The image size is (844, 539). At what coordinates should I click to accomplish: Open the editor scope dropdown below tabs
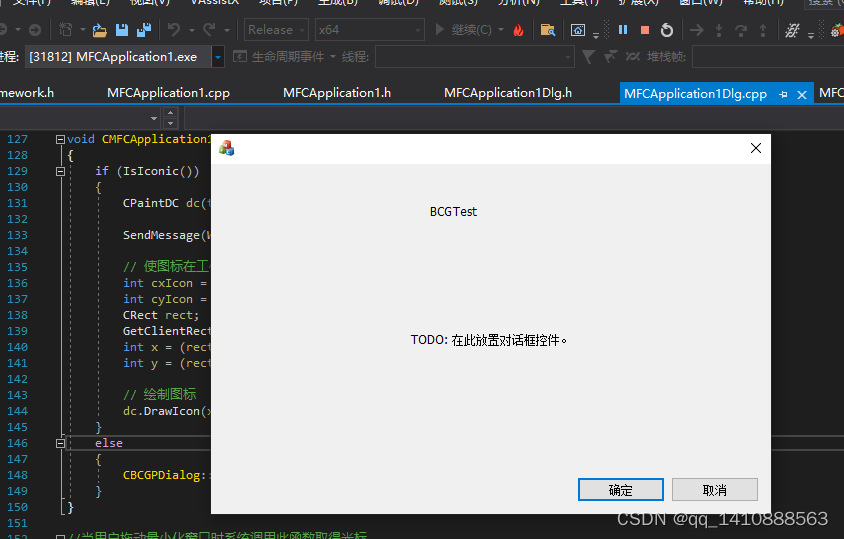[x=154, y=118]
